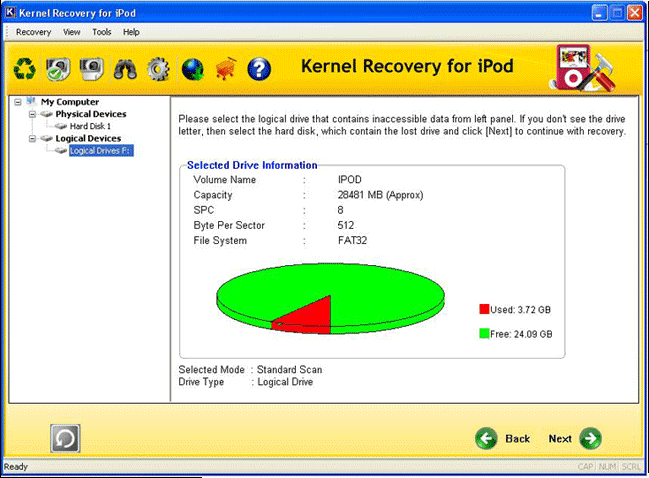Open the Recovery menu

[x=33, y=32]
